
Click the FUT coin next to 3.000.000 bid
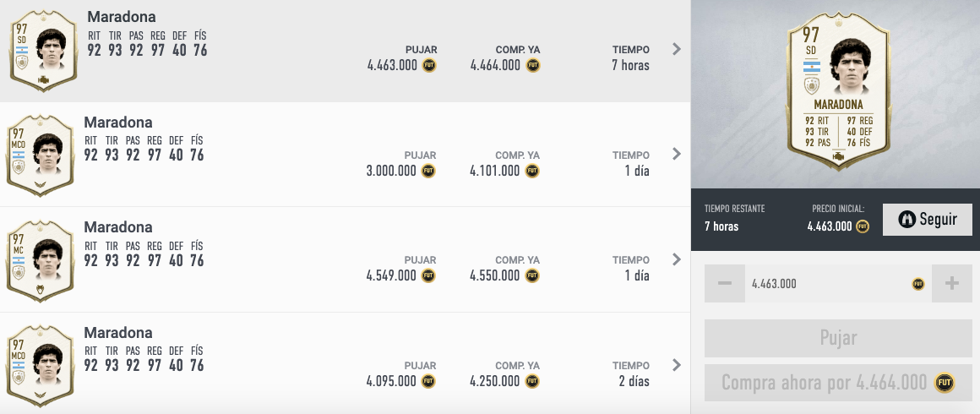click(x=428, y=171)
